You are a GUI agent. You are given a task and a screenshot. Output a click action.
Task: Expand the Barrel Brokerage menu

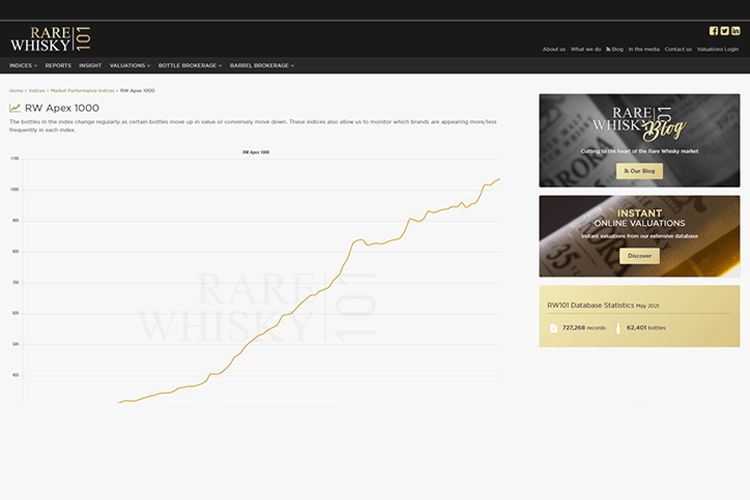(262, 66)
